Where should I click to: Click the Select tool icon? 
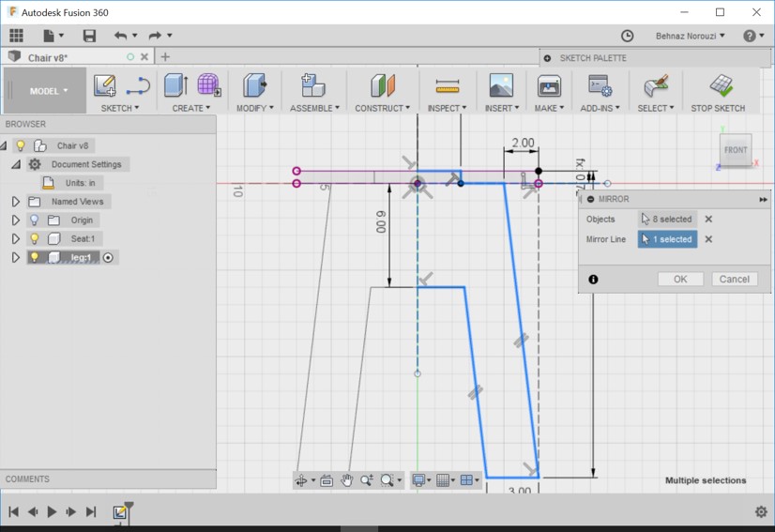click(656, 85)
